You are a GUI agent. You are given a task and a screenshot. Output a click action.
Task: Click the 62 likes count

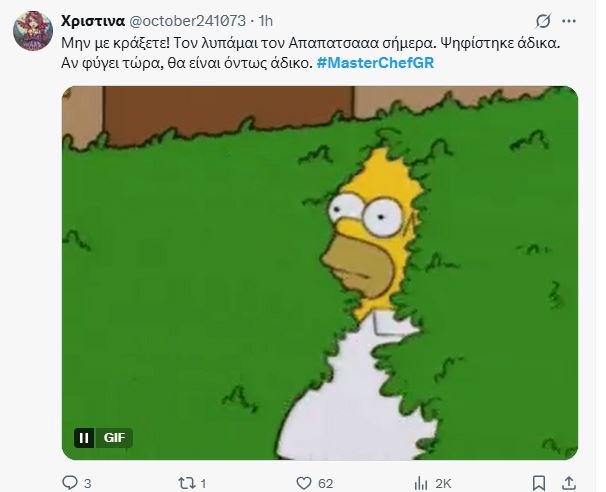click(x=325, y=483)
